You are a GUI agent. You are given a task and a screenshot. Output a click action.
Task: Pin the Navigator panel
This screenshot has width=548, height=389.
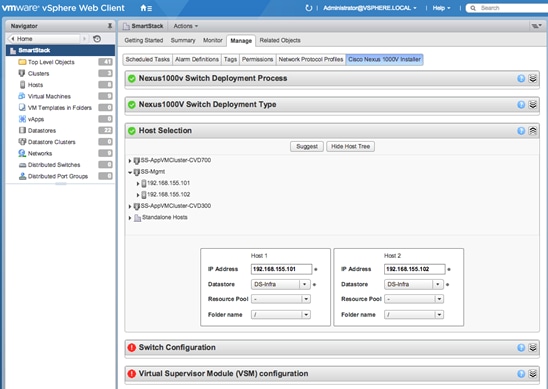(110, 26)
